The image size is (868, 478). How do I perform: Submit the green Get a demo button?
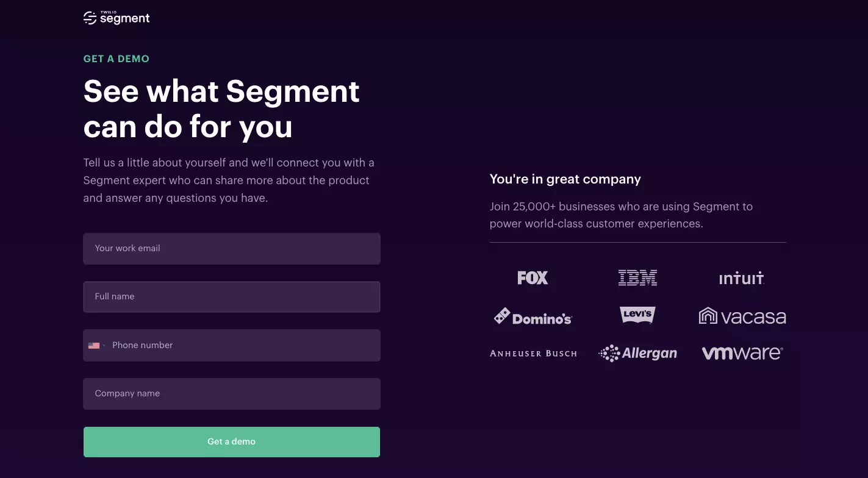[232, 442]
